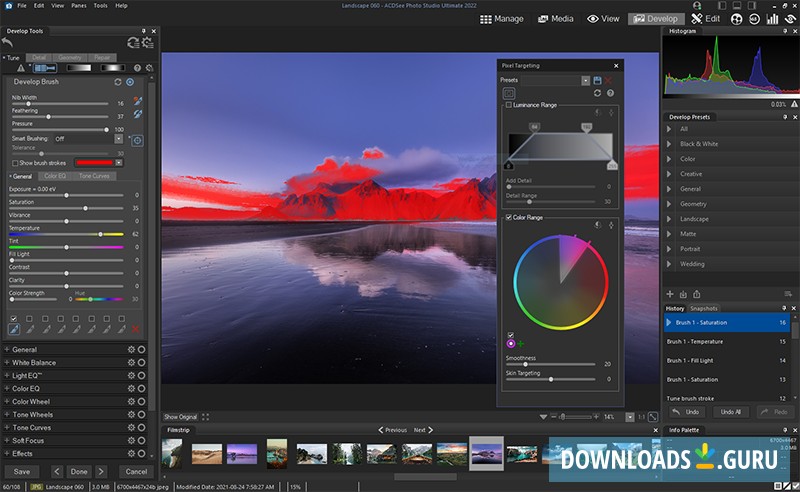Switch to the Snapshots tab

tap(704, 308)
